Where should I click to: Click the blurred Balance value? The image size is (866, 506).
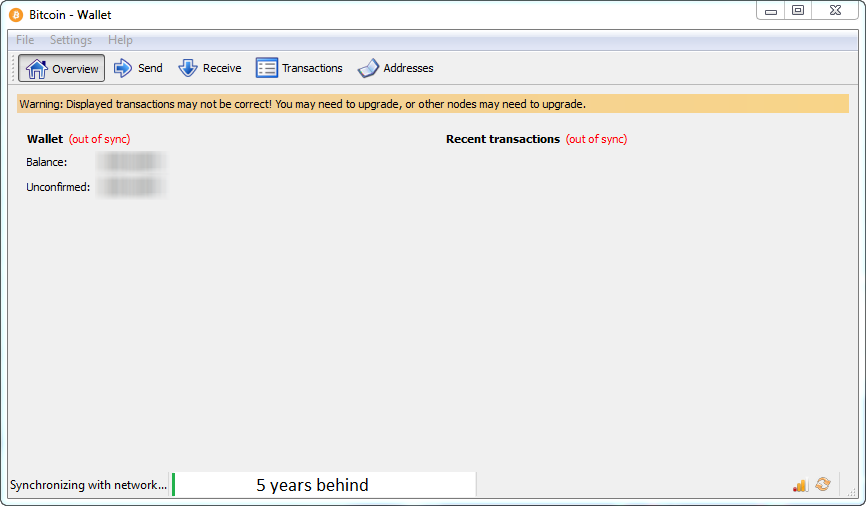(x=131, y=162)
